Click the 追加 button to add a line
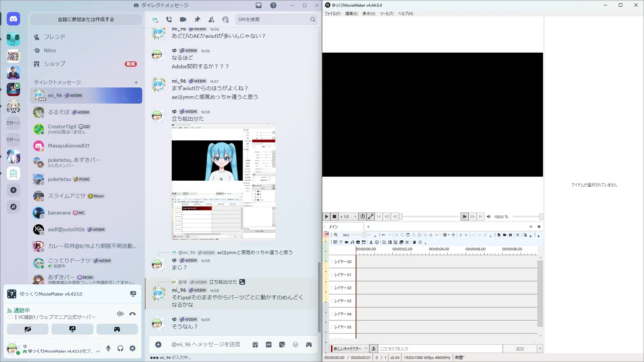The image size is (644, 362). (x=520, y=349)
